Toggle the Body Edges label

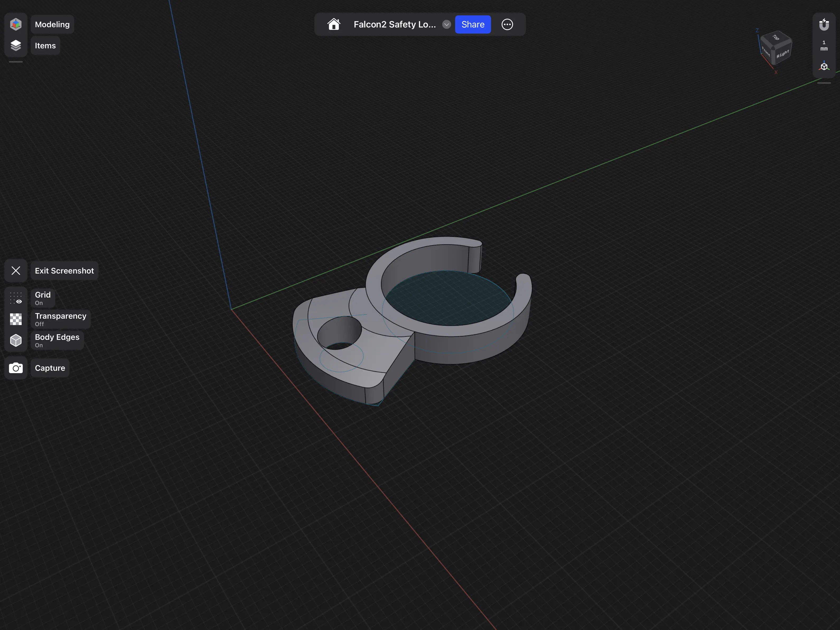tap(57, 340)
